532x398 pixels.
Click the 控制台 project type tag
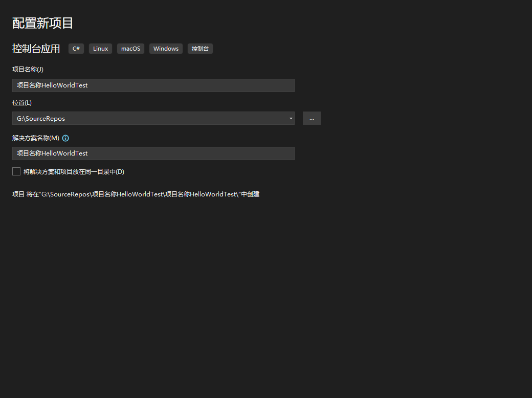coord(200,49)
